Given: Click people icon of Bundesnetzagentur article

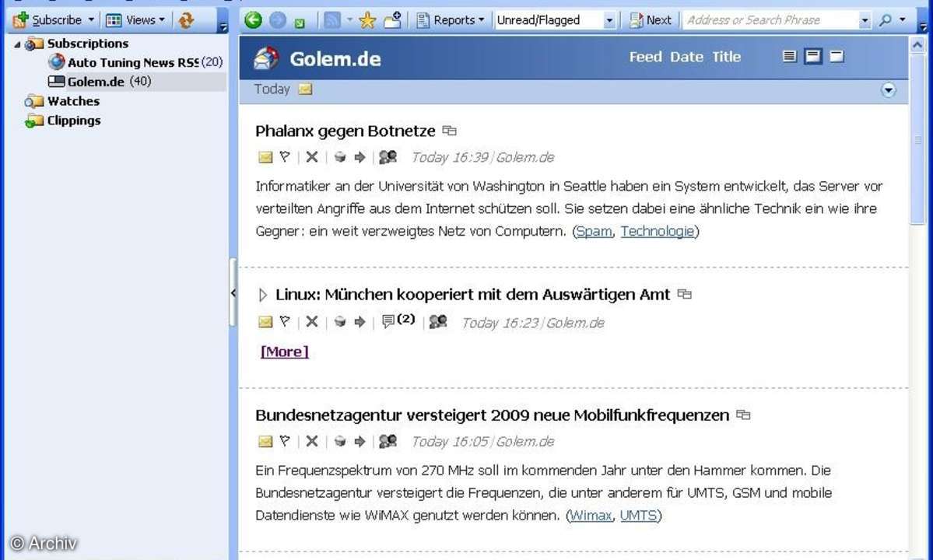Looking at the screenshot, I should (388, 440).
